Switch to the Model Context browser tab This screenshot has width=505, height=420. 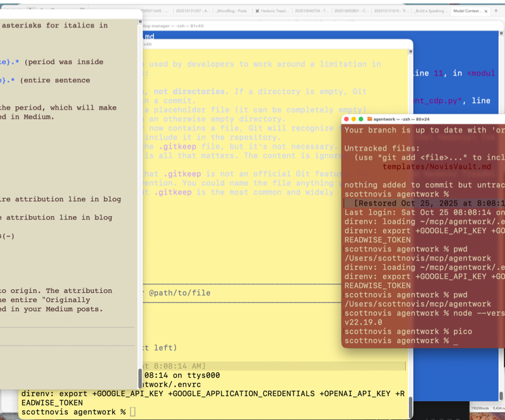(465, 11)
